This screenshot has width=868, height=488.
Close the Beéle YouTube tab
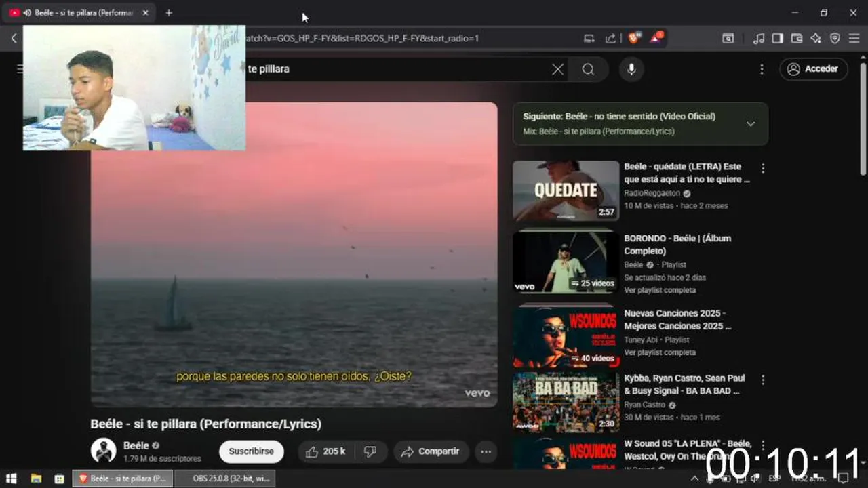pos(145,13)
